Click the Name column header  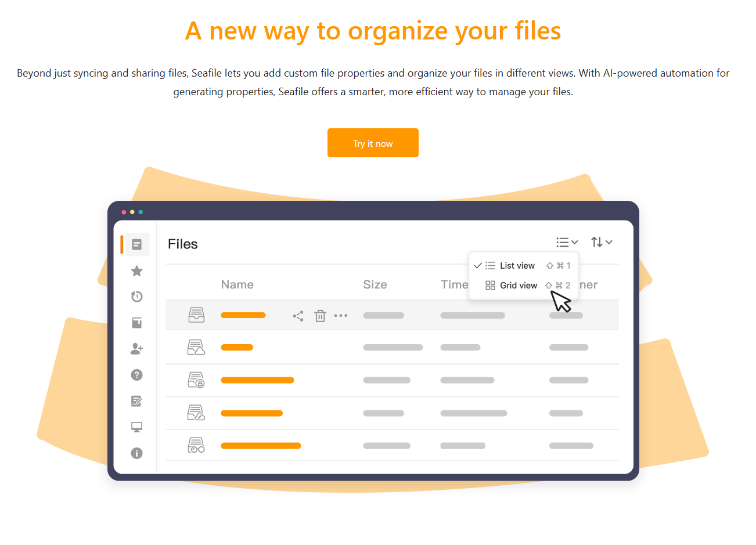pos(237,284)
